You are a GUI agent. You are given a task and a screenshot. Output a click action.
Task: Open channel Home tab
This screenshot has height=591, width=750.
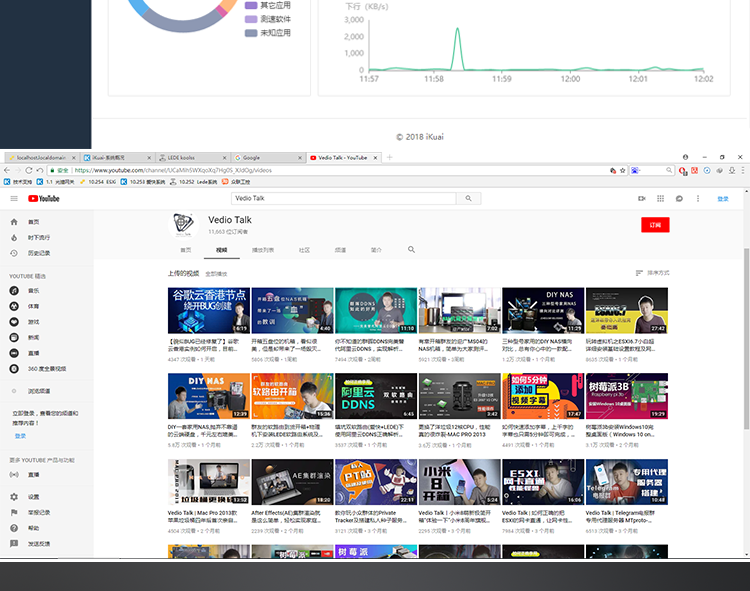(x=186, y=250)
